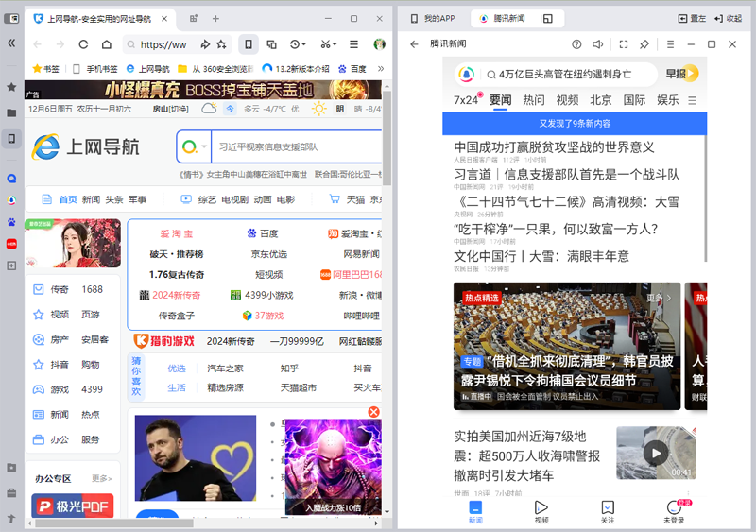Click 置左 dock-left button
Viewport: 756px width, 532px height.
(692, 18)
